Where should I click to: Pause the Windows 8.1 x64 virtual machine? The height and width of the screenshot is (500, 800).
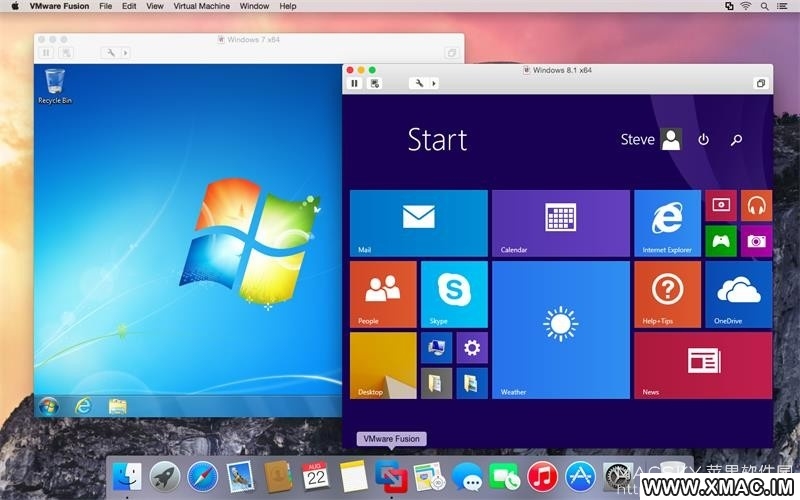(x=355, y=83)
